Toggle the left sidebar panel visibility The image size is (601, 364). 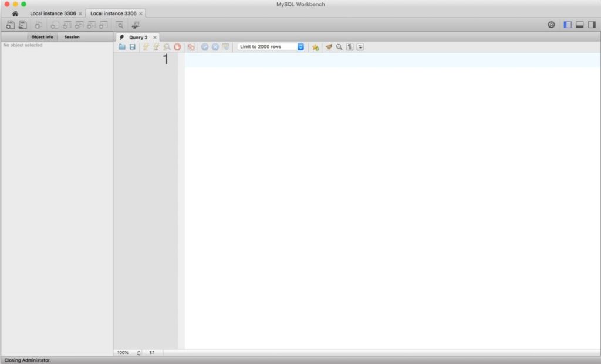pyautogui.click(x=568, y=25)
